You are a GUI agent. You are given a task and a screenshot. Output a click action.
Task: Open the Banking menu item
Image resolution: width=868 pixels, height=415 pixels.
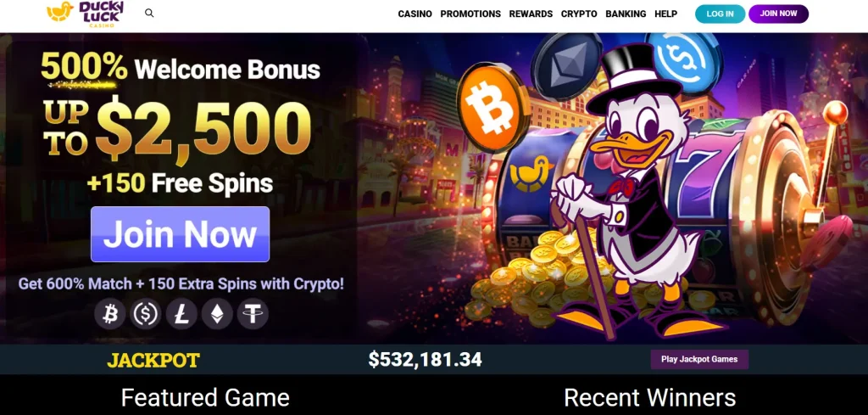coord(626,14)
